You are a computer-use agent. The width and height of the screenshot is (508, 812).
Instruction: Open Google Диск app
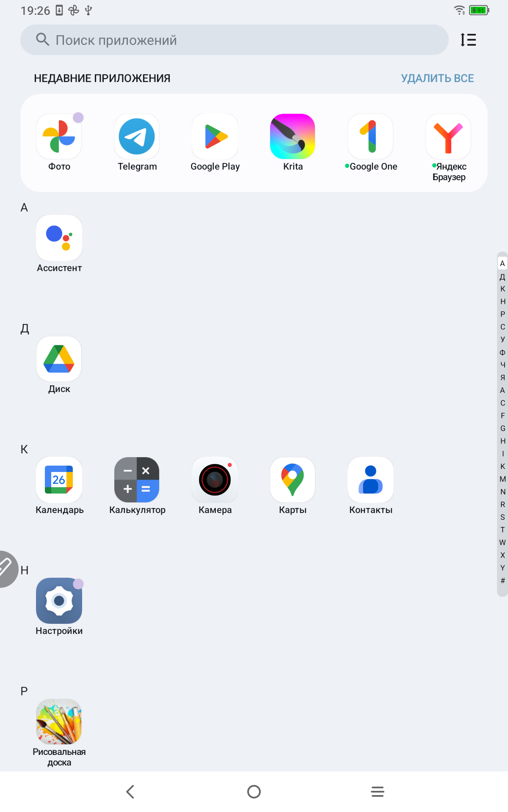59,359
